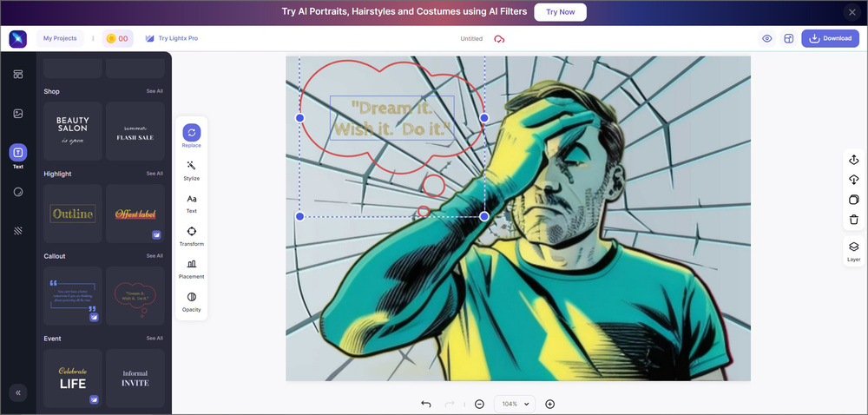The width and height of the screenshot is (868, 415).
Task: Open the zoom level dropdown at 104%
Action: (x=515, y=405)
